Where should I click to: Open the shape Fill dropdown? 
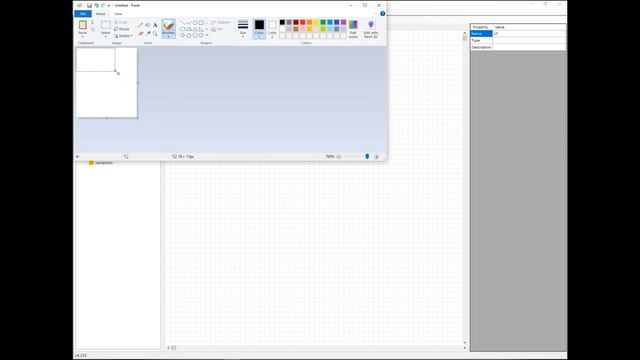tap(218, 29)
